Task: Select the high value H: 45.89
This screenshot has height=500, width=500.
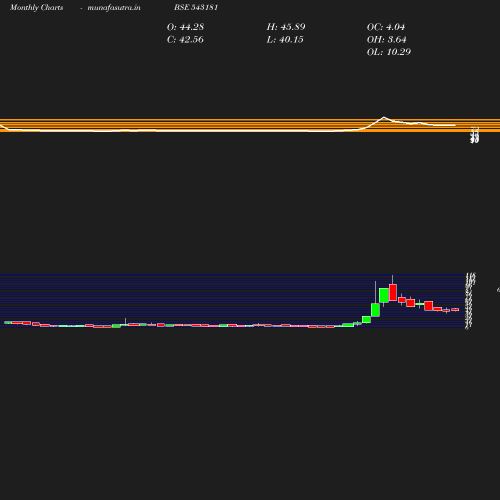Action: click(286, 27)
